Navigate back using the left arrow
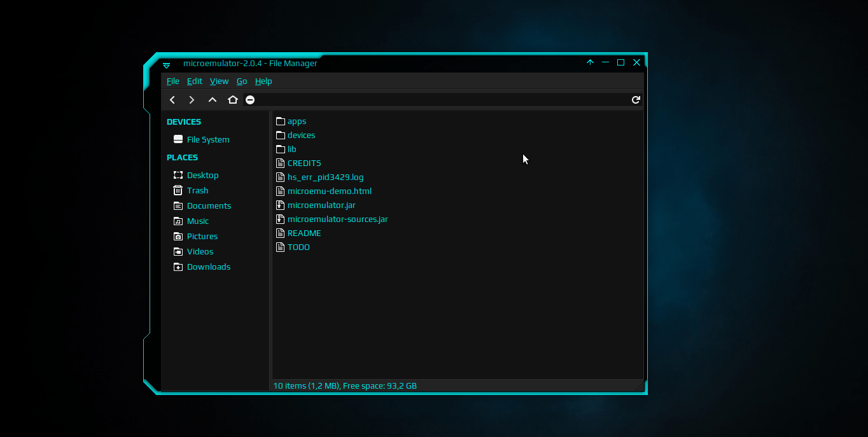 click(172, 100)
